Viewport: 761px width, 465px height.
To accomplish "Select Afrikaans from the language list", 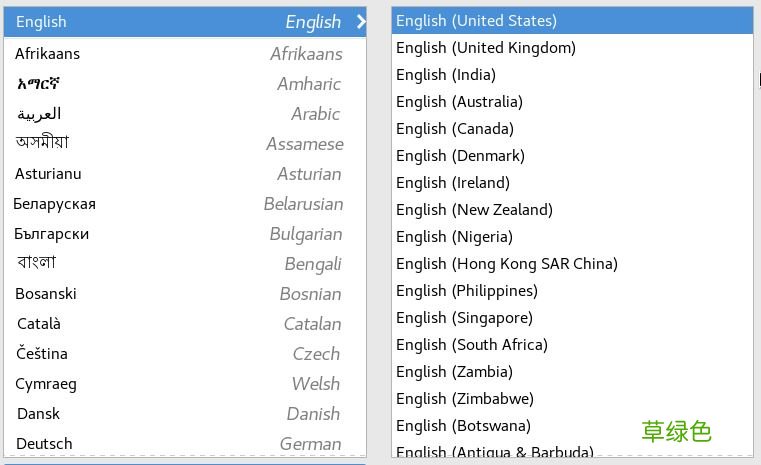I will coord(185,54).
